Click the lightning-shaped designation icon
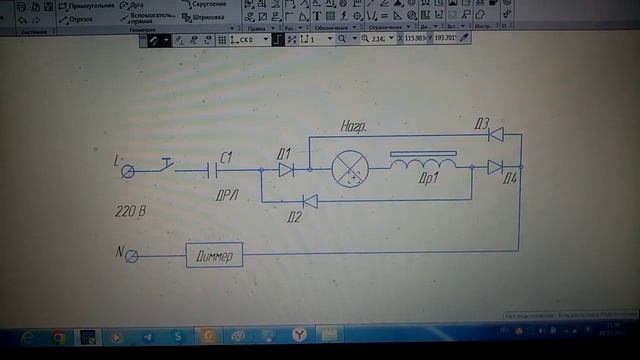The height and width of the screenshot is (360, 640). click(344, 16)
